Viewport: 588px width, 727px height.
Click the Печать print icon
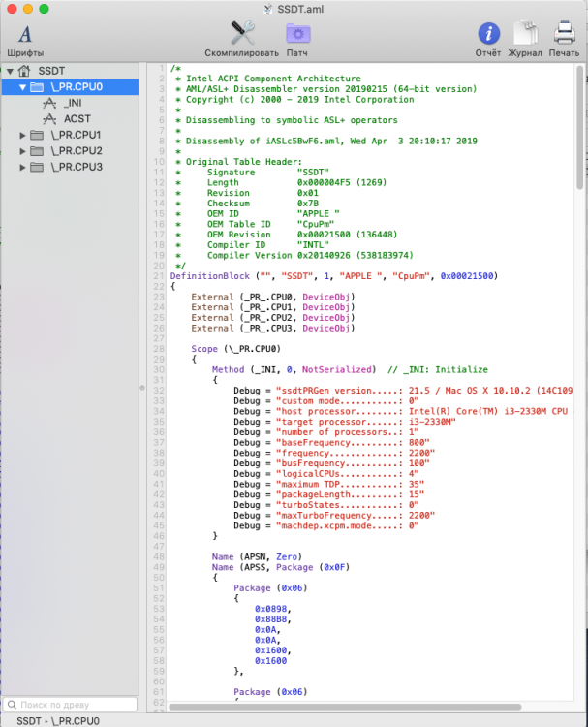point(564,33)
